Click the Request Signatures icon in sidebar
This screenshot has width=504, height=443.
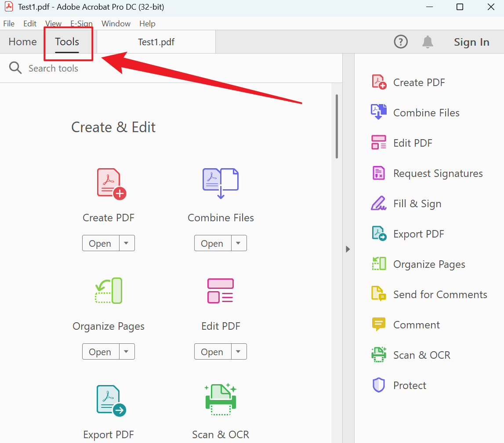point(378,173)
